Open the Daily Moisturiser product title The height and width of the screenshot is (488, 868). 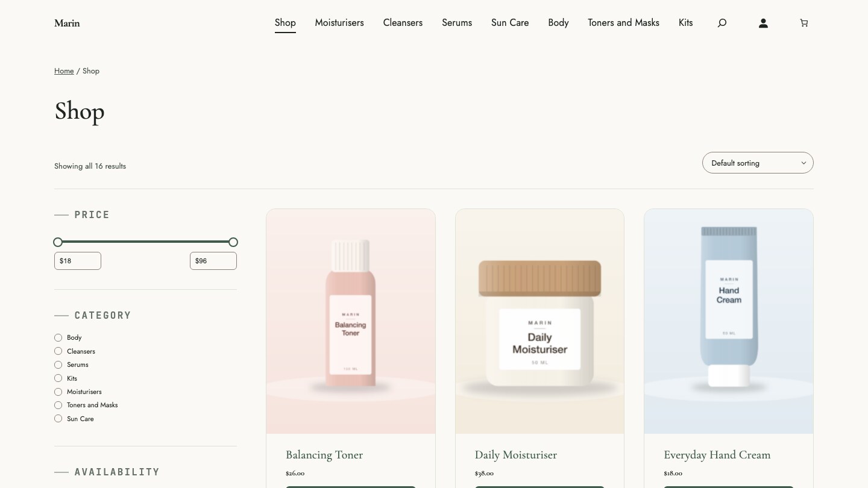pyautogui.click(x=516, y=455)
